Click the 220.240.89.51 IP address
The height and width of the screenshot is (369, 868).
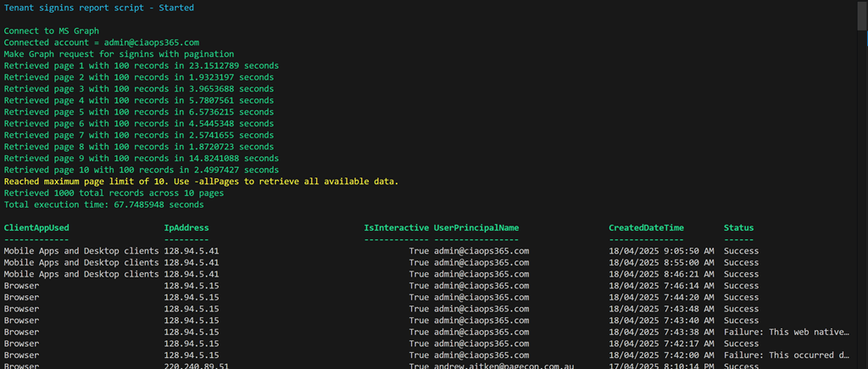tap(194, 366)
